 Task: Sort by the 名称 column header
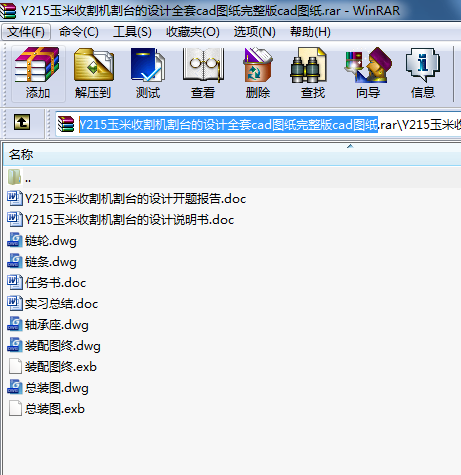click(232, 155)
